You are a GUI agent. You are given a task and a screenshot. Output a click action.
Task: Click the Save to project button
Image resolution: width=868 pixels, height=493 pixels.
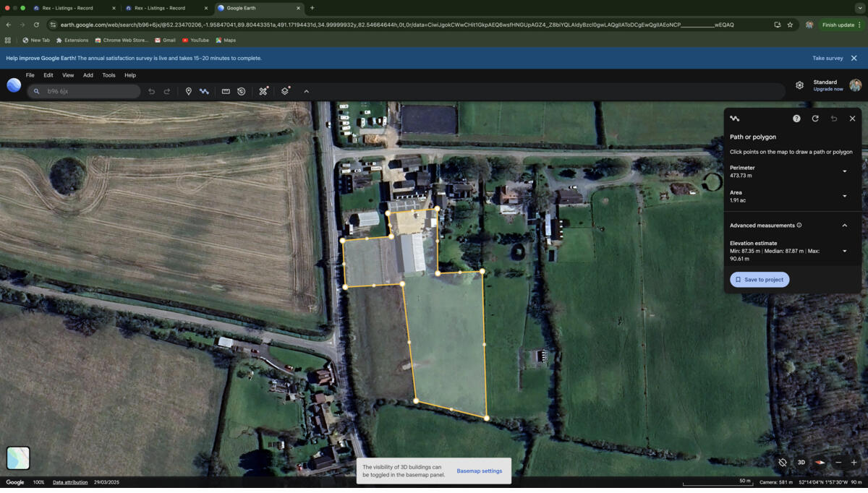tap(759, 280)
